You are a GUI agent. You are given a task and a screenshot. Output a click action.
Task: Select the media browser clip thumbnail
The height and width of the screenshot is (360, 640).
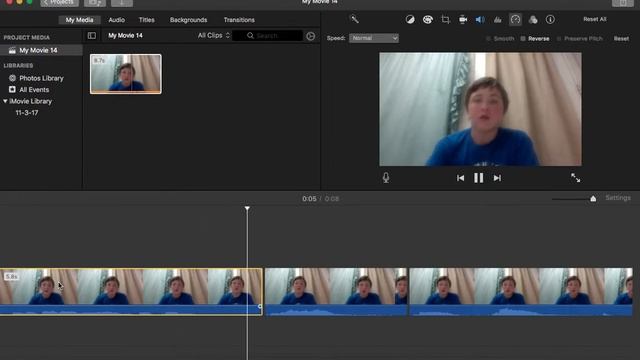126,74
